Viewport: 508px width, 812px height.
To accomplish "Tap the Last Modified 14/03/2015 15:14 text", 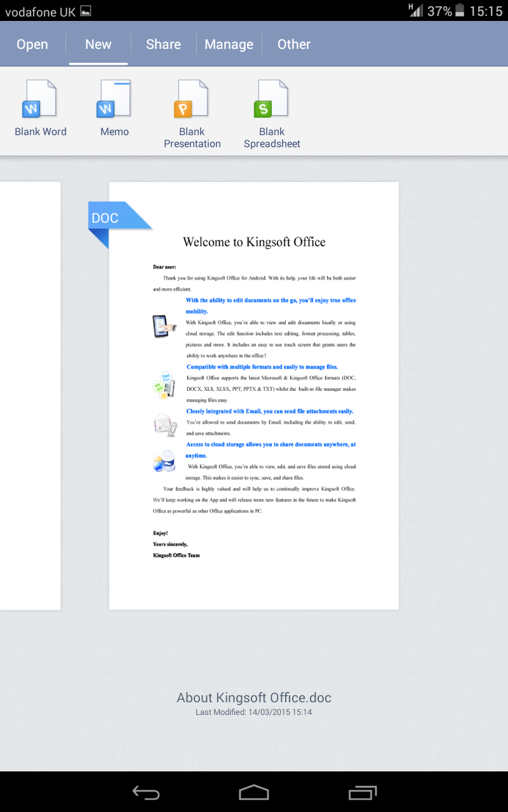I will point(254,712).
